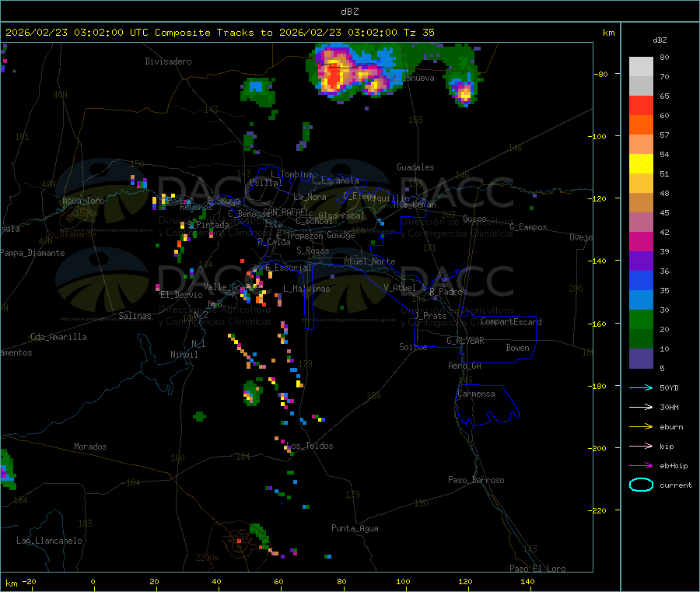The image size is (700, 592).
Task: Click the 'km' unit label at top right
Action: [608, 33]
